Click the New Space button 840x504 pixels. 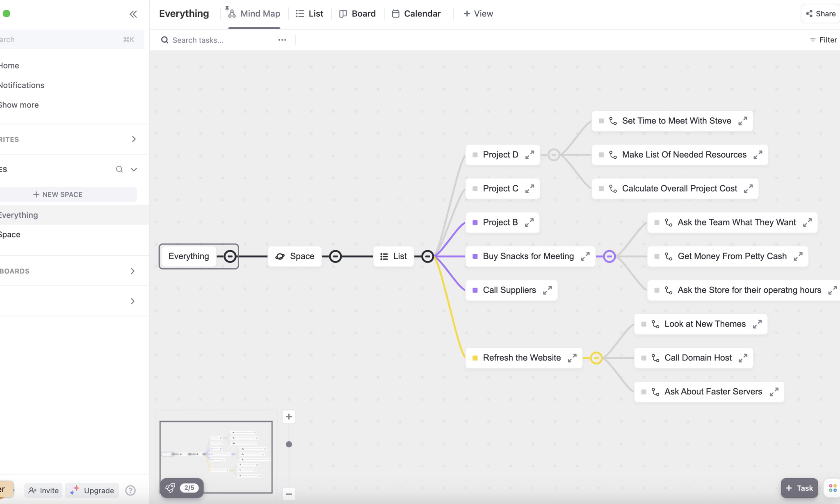pos(58,194)
